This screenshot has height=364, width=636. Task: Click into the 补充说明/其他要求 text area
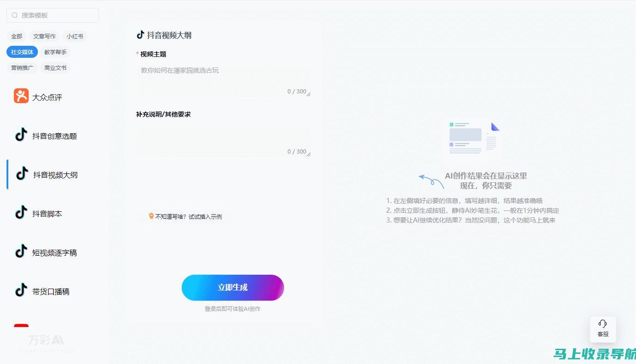[223, 140]
